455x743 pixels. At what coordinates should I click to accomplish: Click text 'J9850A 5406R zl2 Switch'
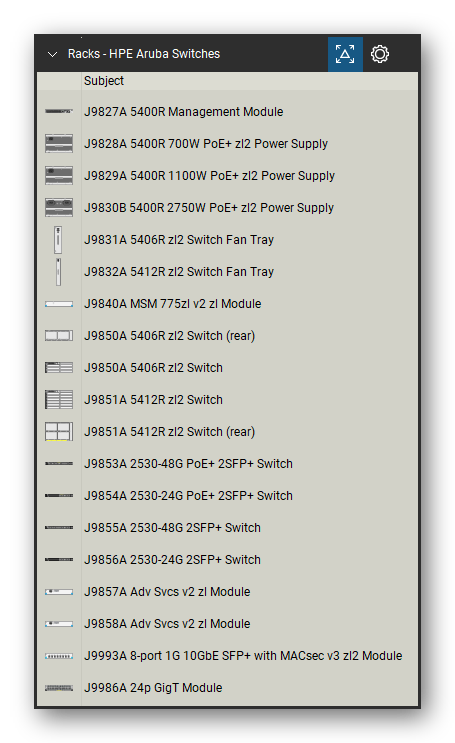click(x=153, y=368)
